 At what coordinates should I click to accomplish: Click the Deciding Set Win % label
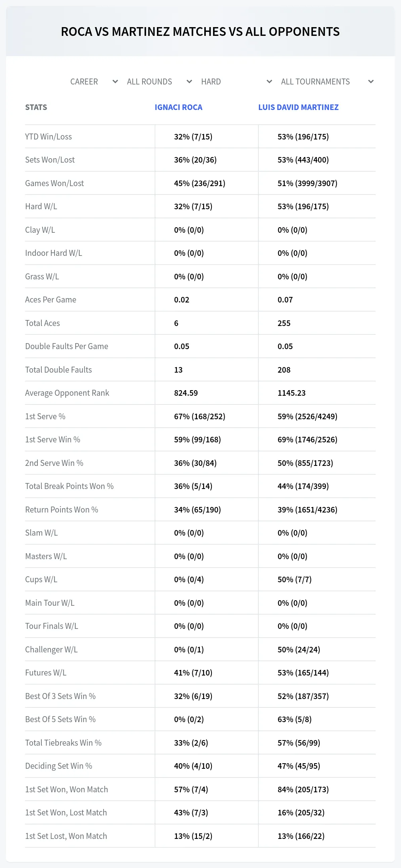59,766
